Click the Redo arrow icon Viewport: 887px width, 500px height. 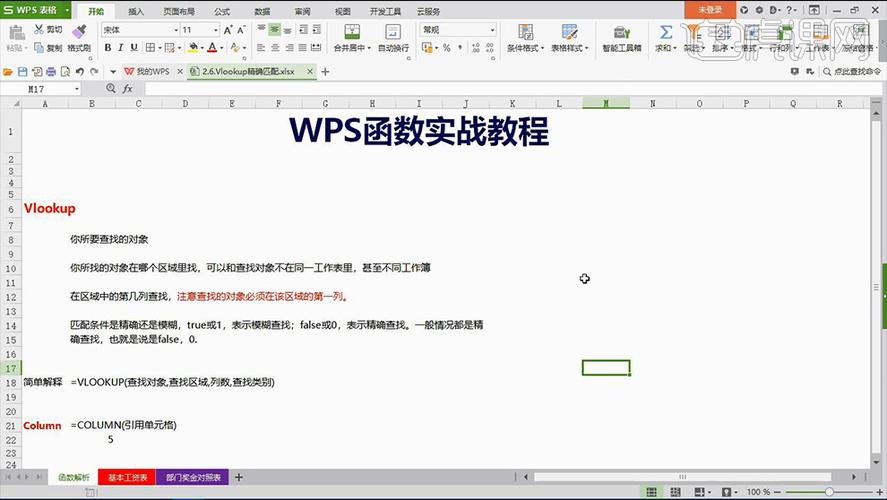(94, 72)
